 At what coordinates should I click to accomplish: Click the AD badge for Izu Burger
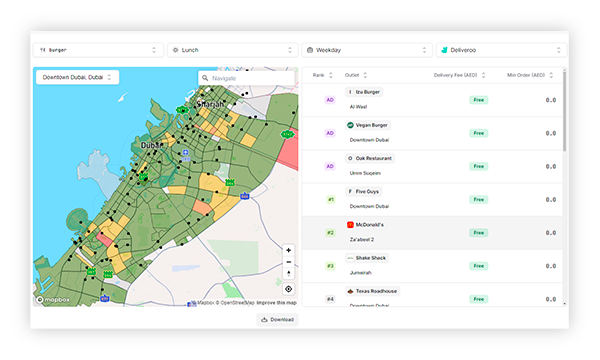330,100
